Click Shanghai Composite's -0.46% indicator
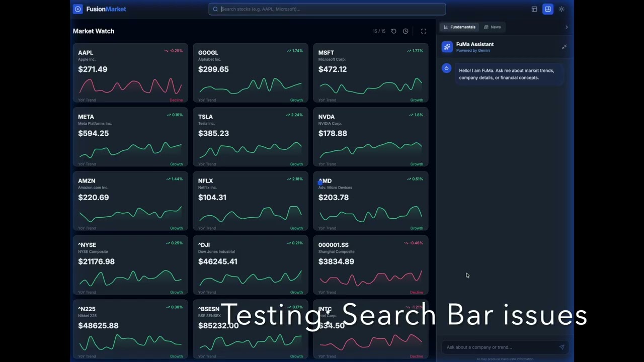Image resolution: width=644 pixels, height=362 pixels. (x=414, y=243)
